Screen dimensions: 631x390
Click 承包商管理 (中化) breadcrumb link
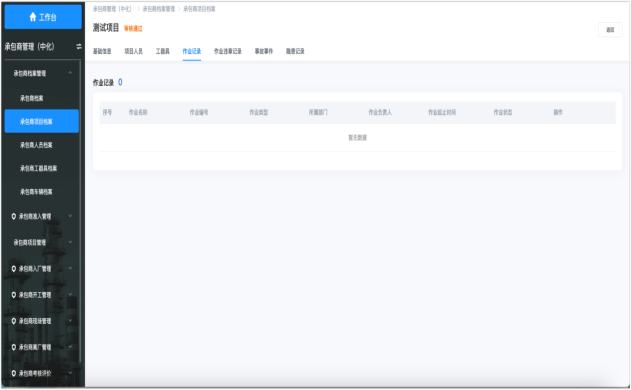pyautogui.click(x=112, y=9)
